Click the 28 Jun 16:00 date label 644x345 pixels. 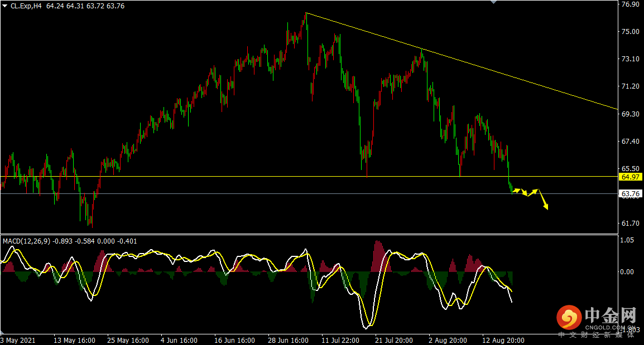(289, 341)
